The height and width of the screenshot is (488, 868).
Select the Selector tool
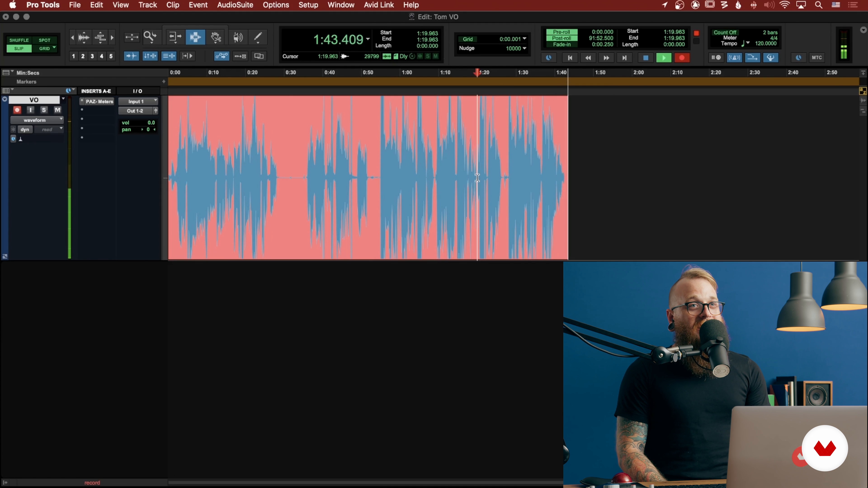[195, 37]
